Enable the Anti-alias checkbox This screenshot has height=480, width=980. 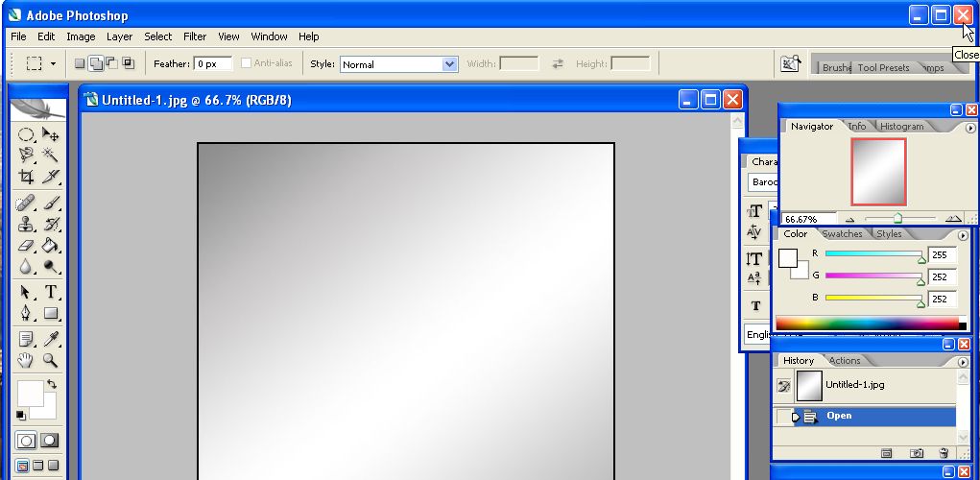tap(247, 63)
